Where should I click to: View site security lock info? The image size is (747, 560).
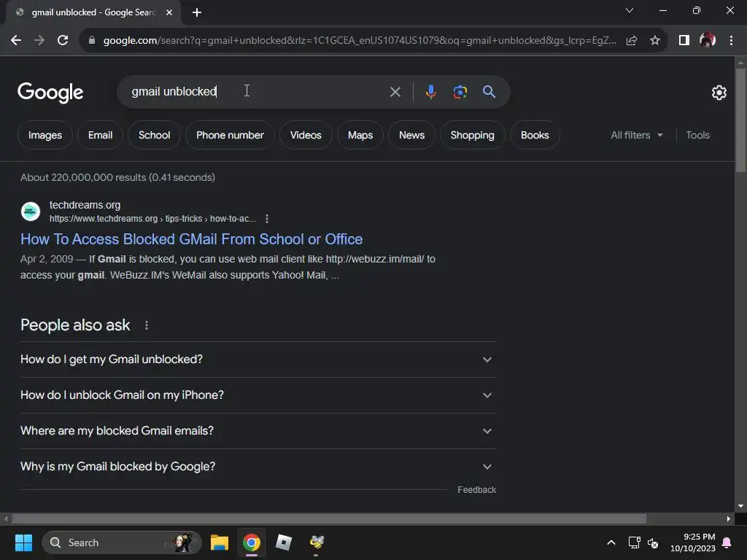pos(92,41)
